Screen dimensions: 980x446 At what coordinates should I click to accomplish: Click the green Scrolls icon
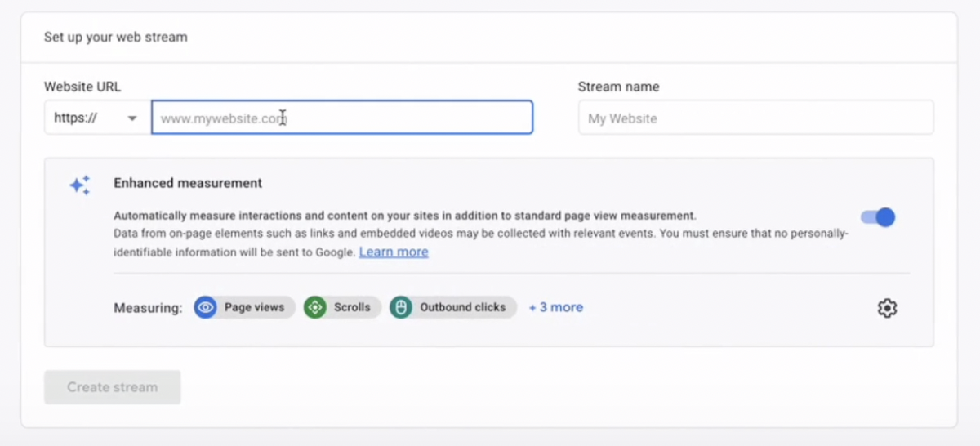315,307
